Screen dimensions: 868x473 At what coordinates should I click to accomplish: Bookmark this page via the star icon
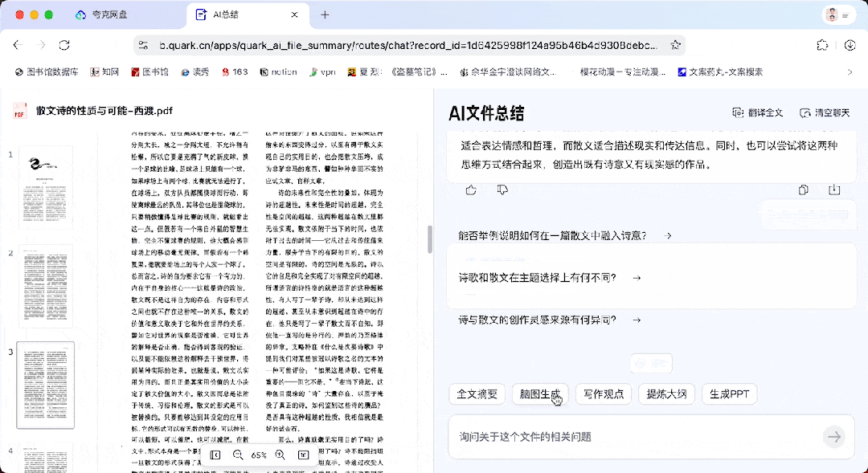click(676, 47)
